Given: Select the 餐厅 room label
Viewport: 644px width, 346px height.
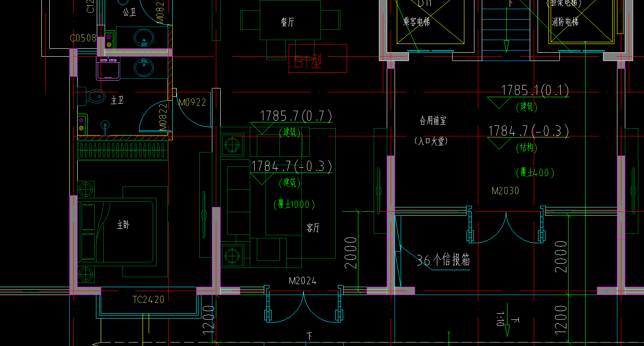Looking at the screenshot, I should point(288,22).
